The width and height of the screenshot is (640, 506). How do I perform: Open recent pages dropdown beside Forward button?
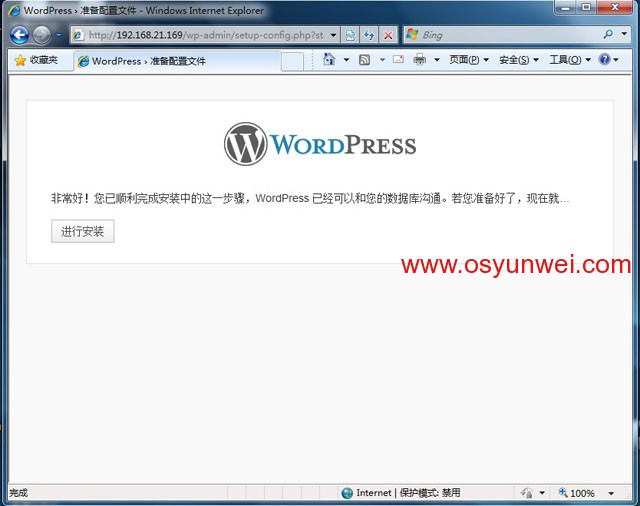tap(59, 36)
